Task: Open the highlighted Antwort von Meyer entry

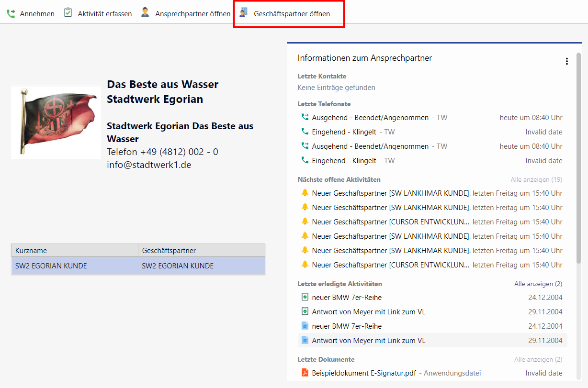Action: pos(368,341)
